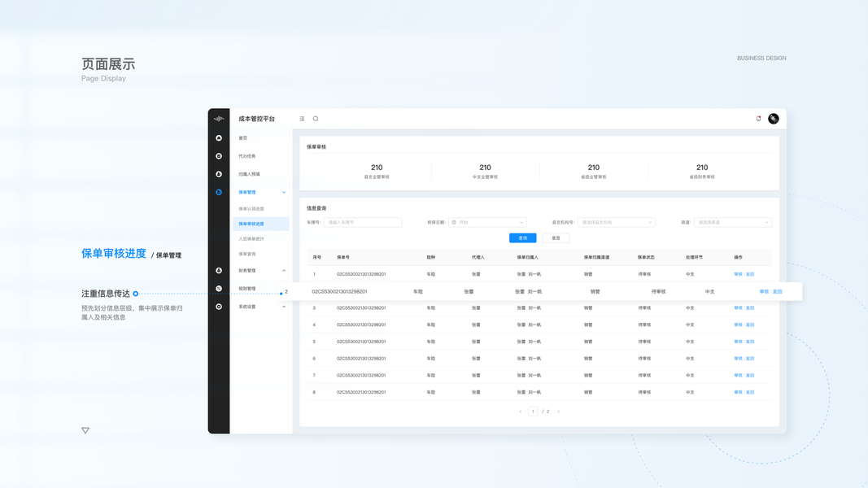Select 人员保单统计 submenu item
868x488 pixels.
[251, 239]
